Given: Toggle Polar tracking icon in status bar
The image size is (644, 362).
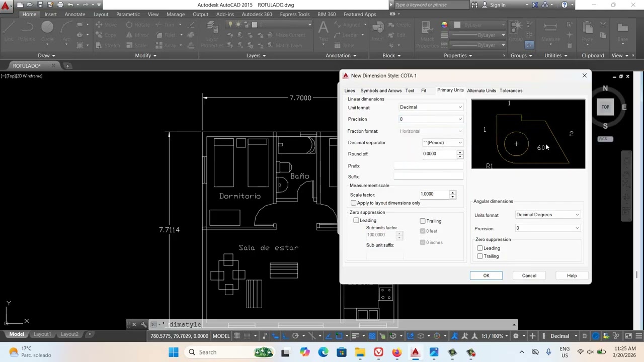Looking at the screenshot, I should coord(295,336).
